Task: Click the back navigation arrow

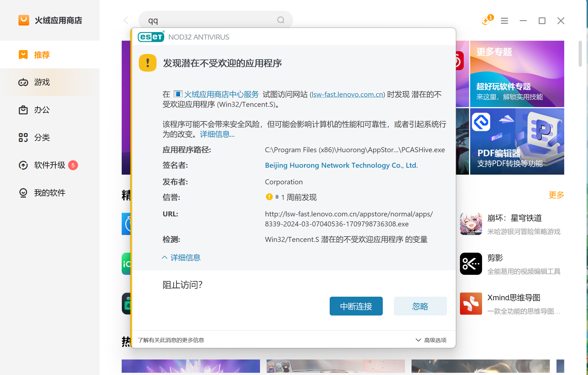Action: (126, 20)
